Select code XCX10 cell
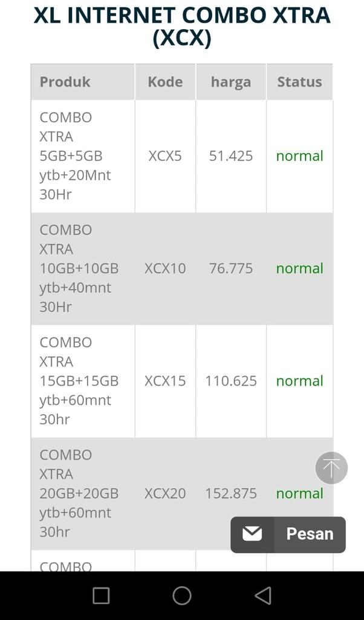 tap(165, 269)
